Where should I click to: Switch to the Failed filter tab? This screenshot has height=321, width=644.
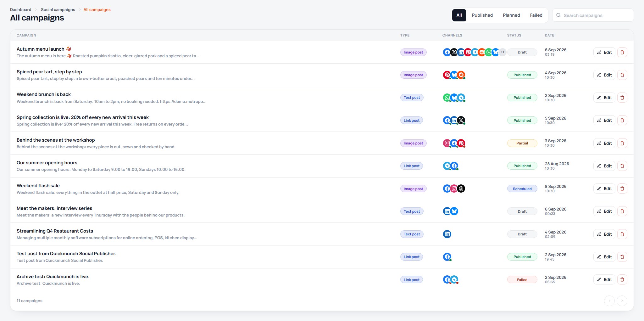tap(536, 15)
